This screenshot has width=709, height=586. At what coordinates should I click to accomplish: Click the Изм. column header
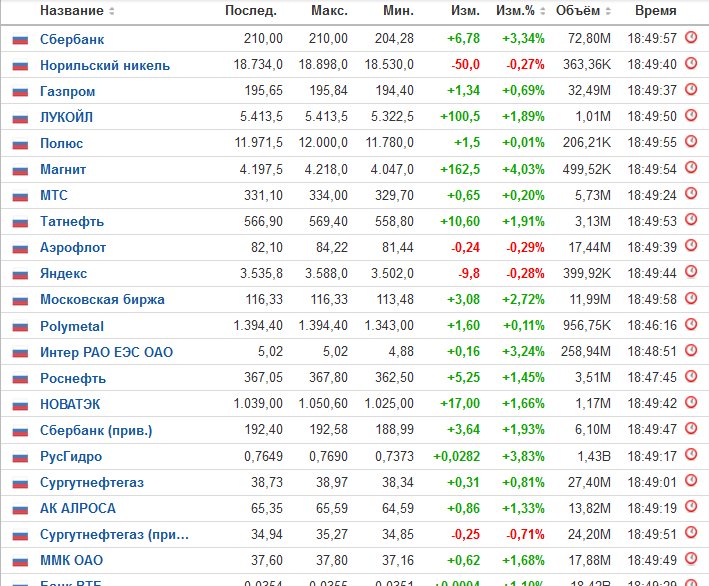(x=465, y=11)
